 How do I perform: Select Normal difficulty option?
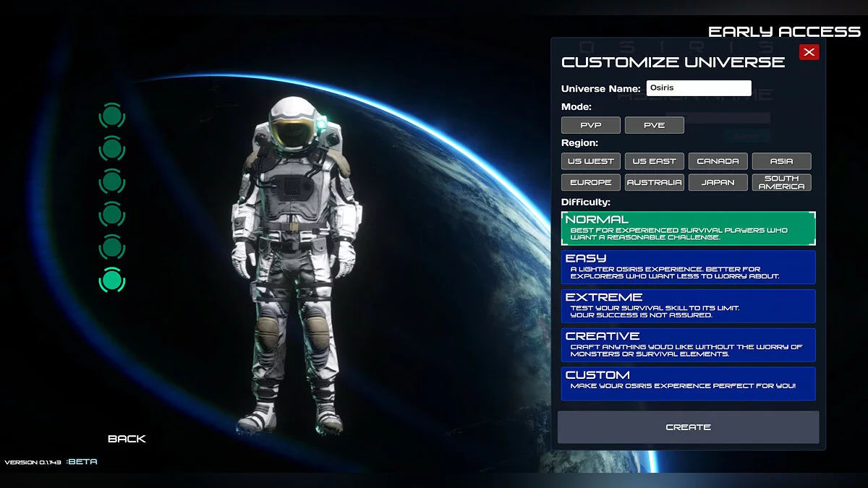click(689, 228)
